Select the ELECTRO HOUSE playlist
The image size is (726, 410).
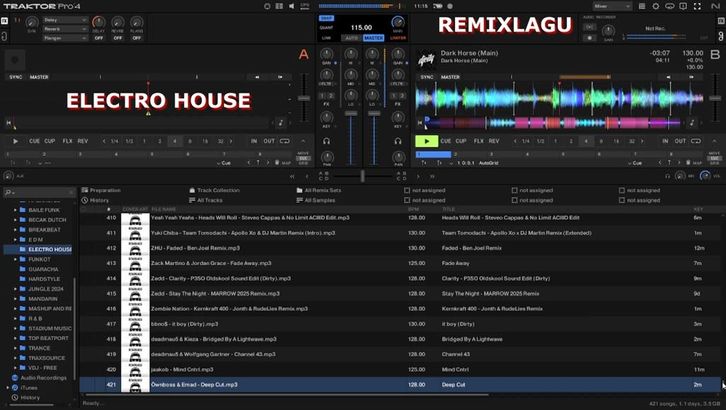(x=50, y=249)
